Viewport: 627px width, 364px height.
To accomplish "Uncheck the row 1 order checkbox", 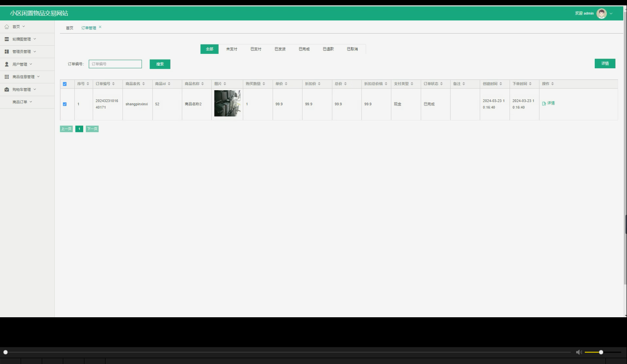I will coord(65,104).
